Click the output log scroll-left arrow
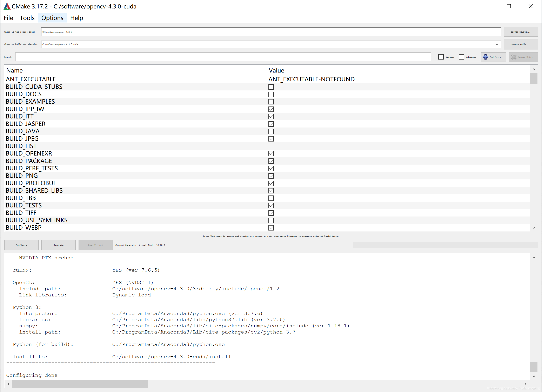The height and width of the screenshot is (392, 542). [9, 384]
